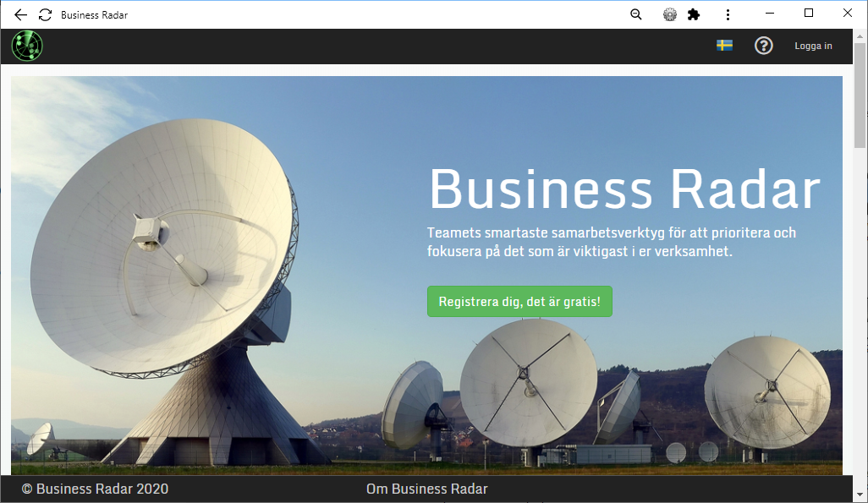Open the zoom magnifier control
Viewport: 868px width, 503px height.
point(636,15)
